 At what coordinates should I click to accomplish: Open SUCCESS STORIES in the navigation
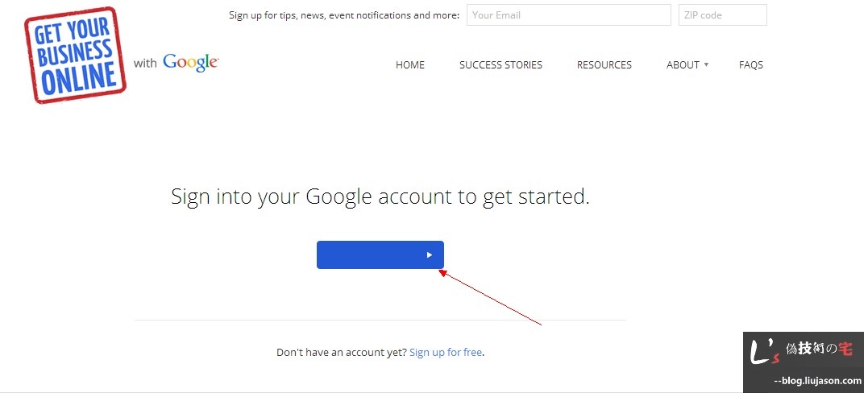click(500, 65)
